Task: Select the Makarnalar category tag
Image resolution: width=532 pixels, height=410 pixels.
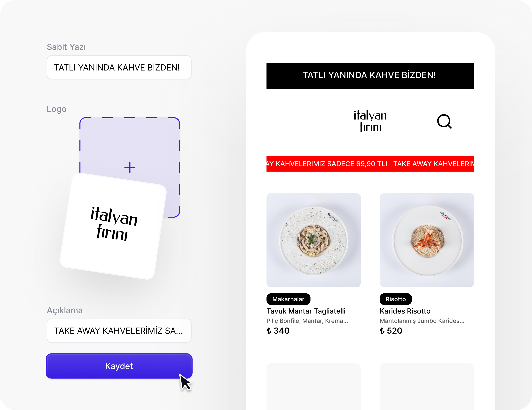Action: 288,299
